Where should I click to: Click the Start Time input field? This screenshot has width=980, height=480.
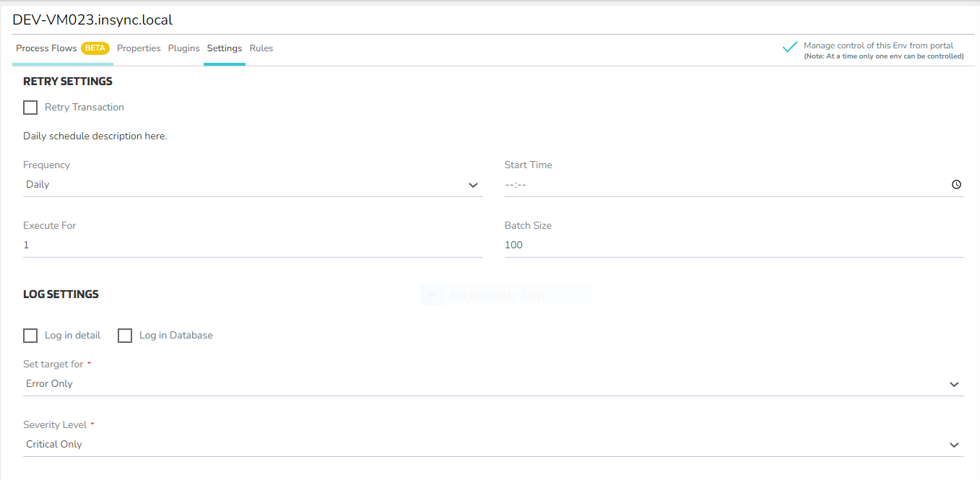[x=722, y=185]
